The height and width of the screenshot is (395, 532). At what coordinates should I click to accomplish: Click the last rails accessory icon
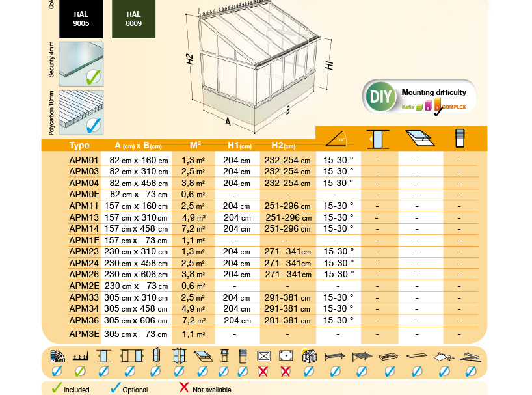click(470, 357)
